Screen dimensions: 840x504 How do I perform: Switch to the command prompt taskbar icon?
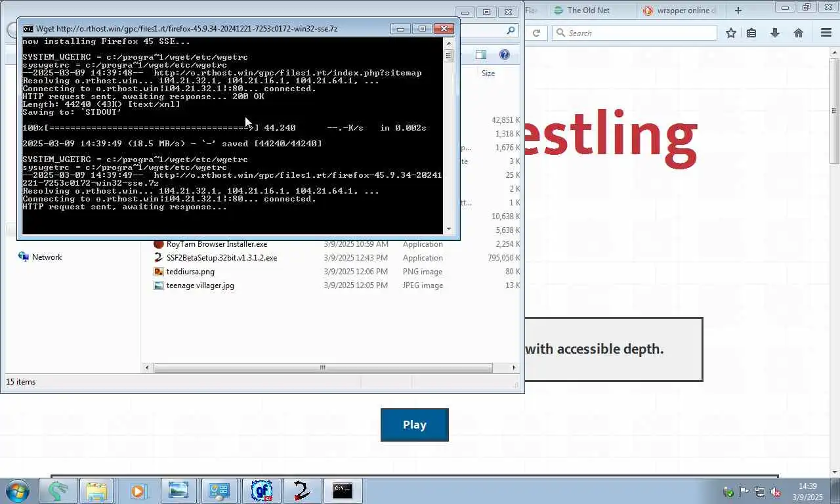tap(343, 491)
